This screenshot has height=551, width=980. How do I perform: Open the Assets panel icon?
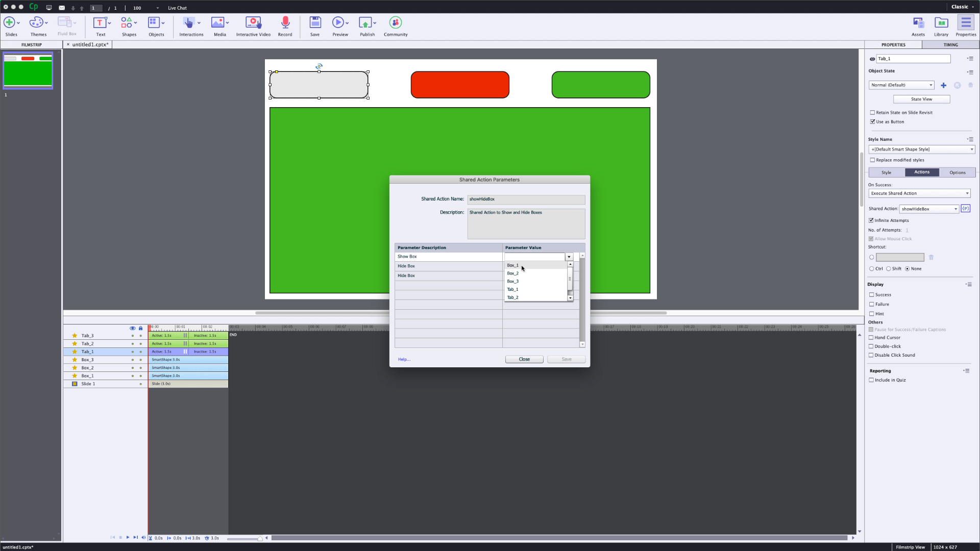pos(918,22)
